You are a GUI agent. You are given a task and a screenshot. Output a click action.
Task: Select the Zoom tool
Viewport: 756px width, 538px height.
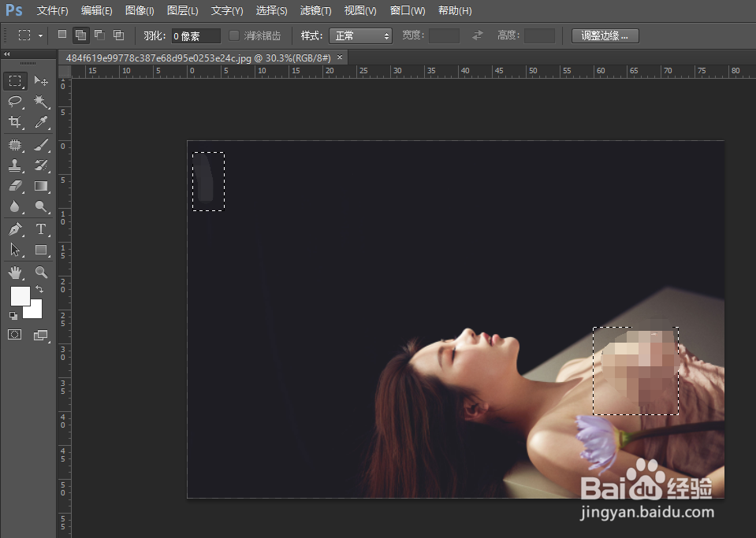coord(41,273)
